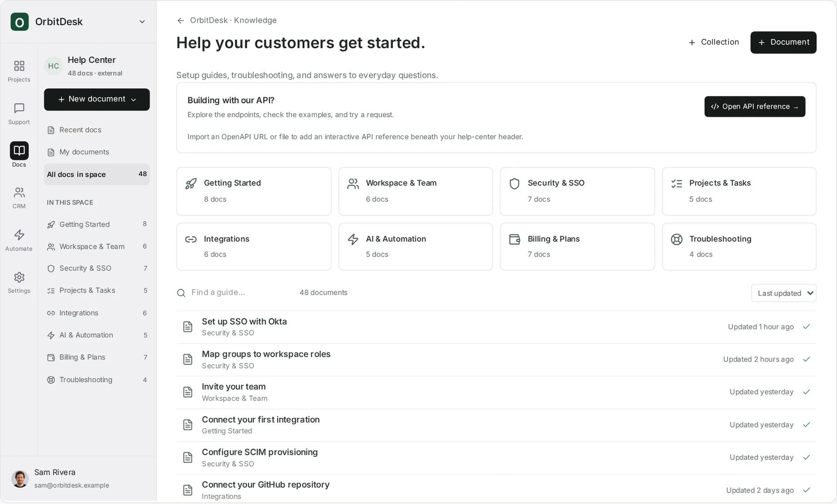Image resolution: width=837 pixels, height=504 pixels.
Task: Click the + Document button
Action: [x=783, y=42]
